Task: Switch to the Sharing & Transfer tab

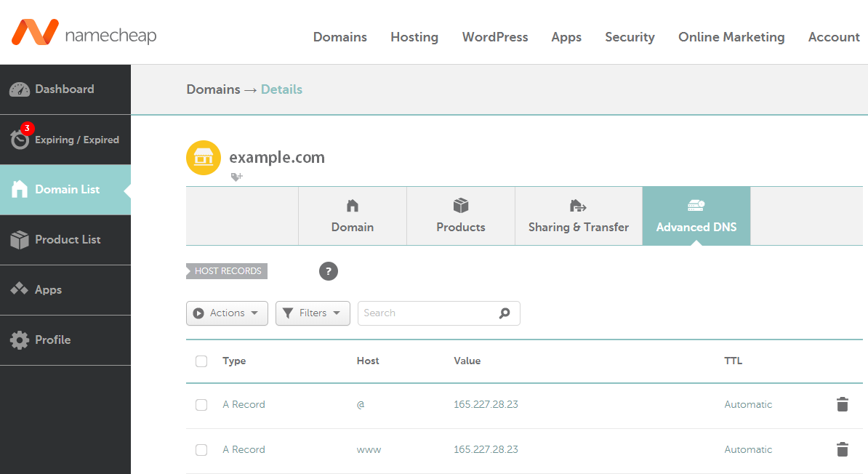Action: click(x=578, y=216)
